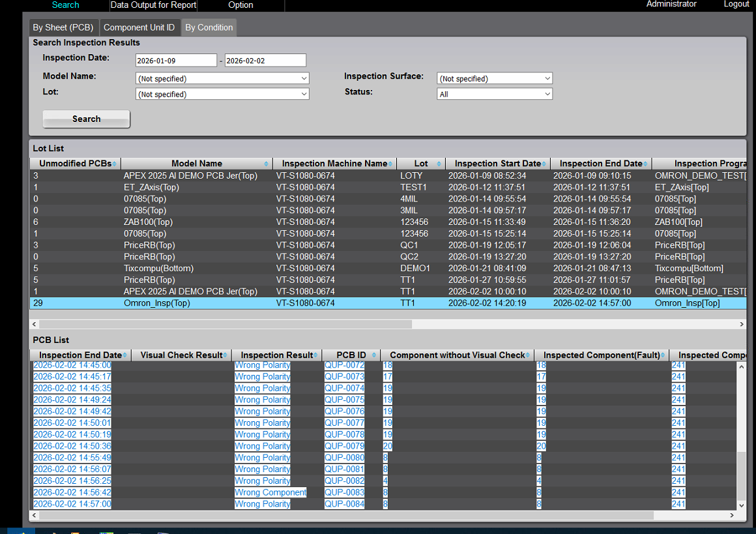Click the inspection start date field
This screenshot has height=534, width=756.
coord(176,60)
